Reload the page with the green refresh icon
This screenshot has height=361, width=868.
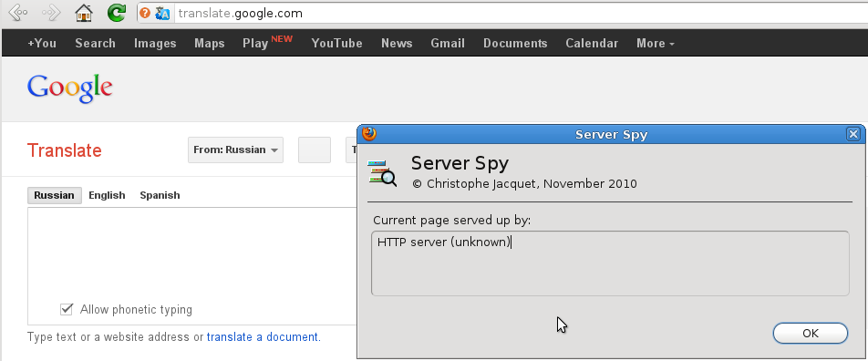[x=117, y=12]
